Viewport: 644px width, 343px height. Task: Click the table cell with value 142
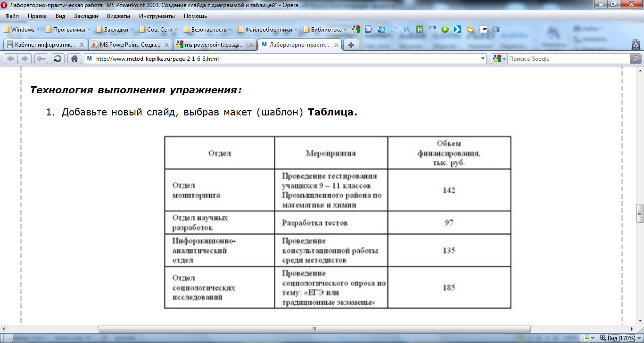click(449, 190)
